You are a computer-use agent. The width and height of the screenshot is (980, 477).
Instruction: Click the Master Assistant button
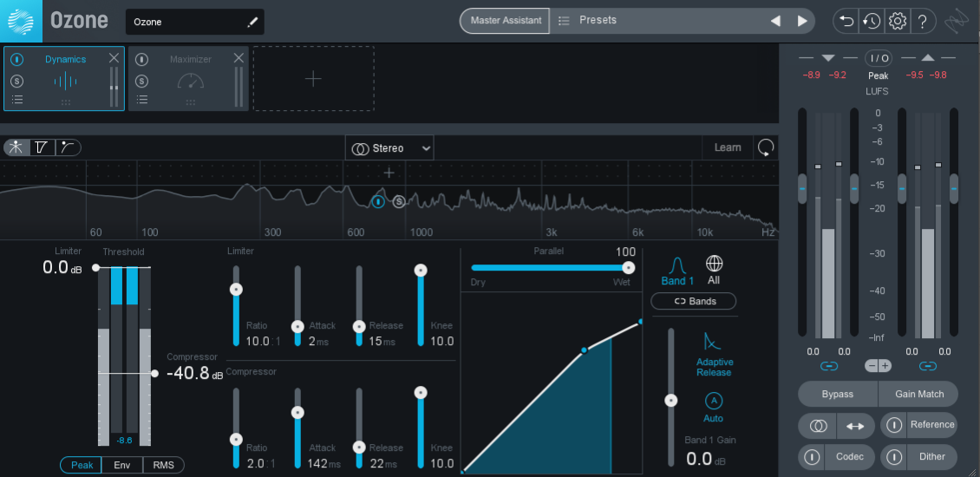click(x=506, y=21)
